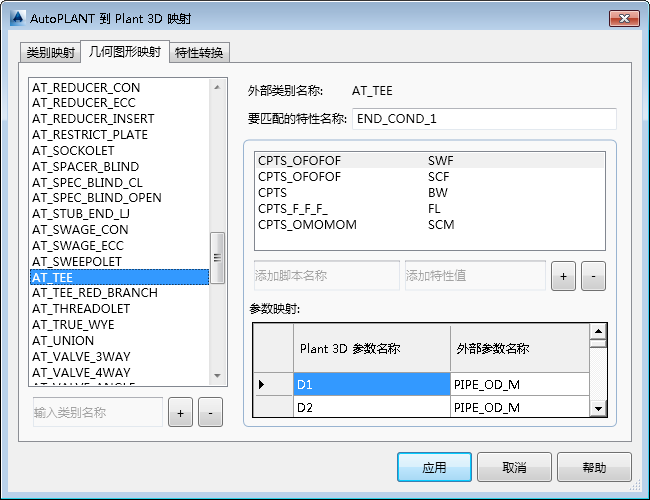Click the D2 parameter cell
Screen dimensions: 650x500
point(372,407)
